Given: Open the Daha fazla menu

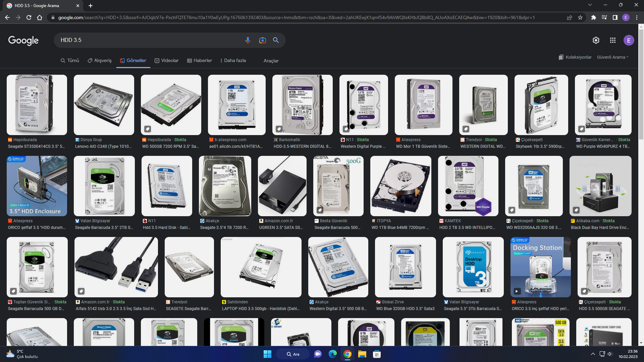Looking at the screenshot, I should coord(233,61).
